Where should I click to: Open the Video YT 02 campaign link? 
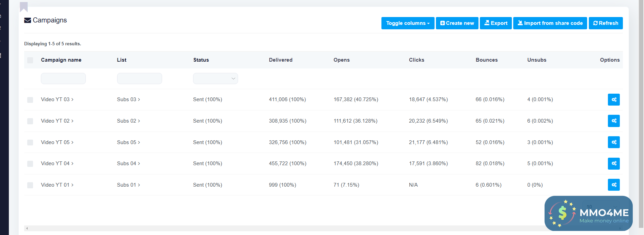[57, 121]
